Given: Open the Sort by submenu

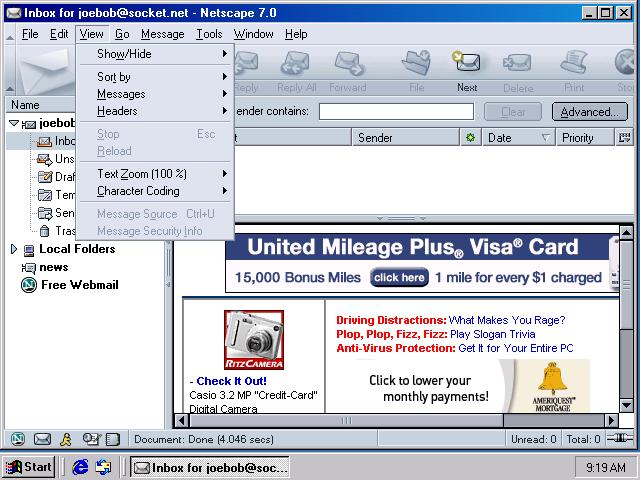Looking at the screenshot, I should coord(155,77).
